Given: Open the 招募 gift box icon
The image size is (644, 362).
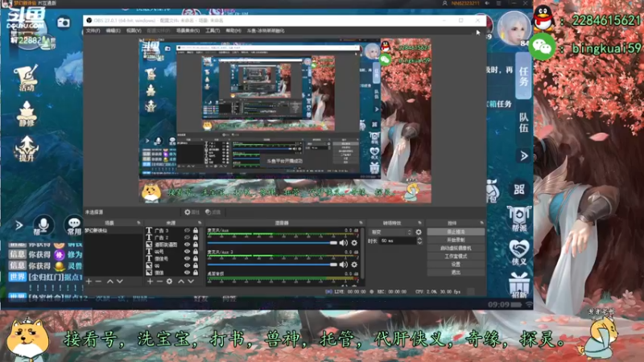Looking at the screenshot, I should tap(519, 286).
